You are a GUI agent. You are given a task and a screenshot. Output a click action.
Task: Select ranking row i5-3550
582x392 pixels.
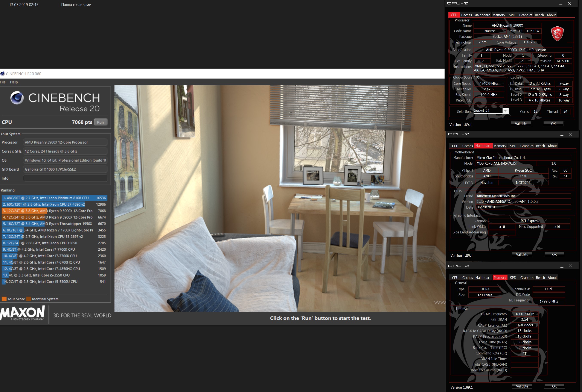pyautogui.click(x=54, y=275)
